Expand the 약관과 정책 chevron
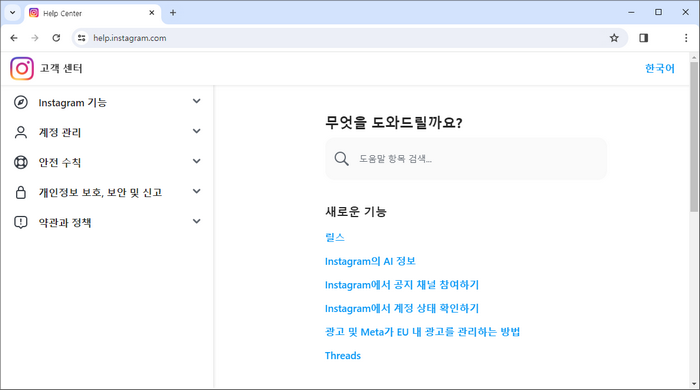The image size is (700, 390). tap(196, 221)
